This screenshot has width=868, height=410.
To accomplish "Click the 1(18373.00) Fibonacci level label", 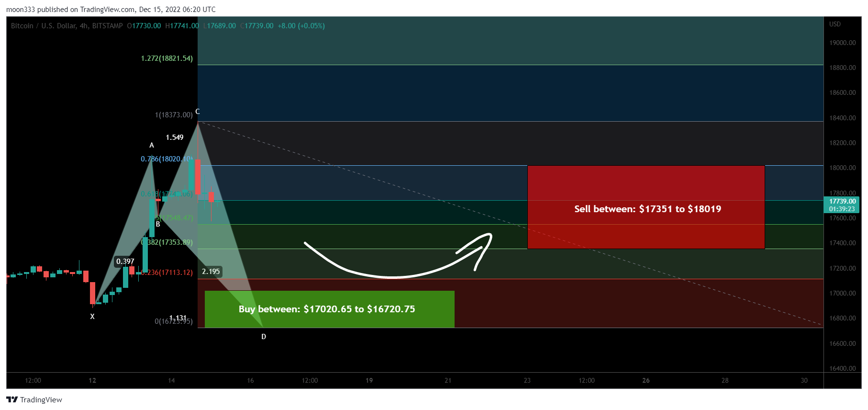I will click(174, 115).
